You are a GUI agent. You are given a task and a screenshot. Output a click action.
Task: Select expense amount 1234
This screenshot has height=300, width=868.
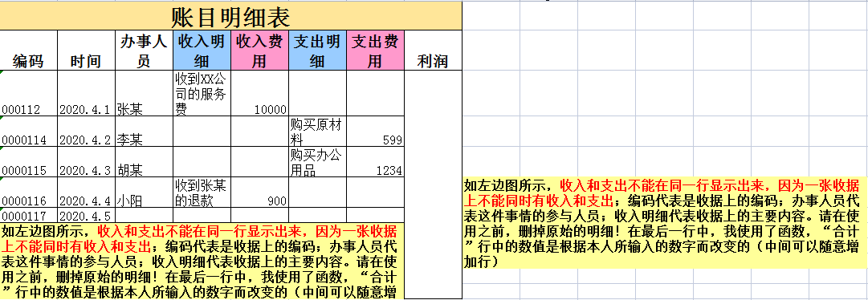click(x=375, y=162)
